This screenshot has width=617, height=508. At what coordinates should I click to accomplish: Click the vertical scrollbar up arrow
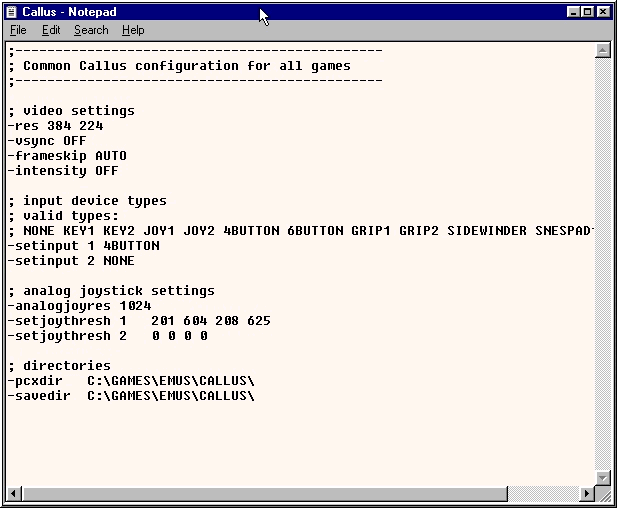603,50
